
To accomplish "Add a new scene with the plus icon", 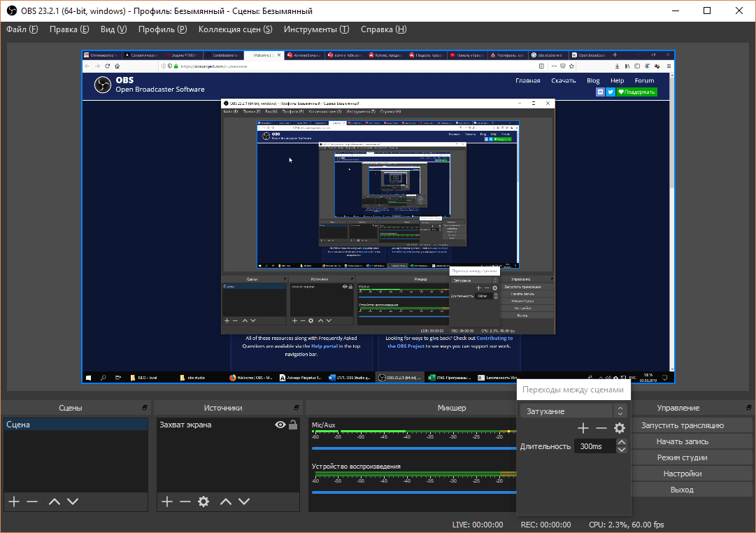I will pos(13,502).
